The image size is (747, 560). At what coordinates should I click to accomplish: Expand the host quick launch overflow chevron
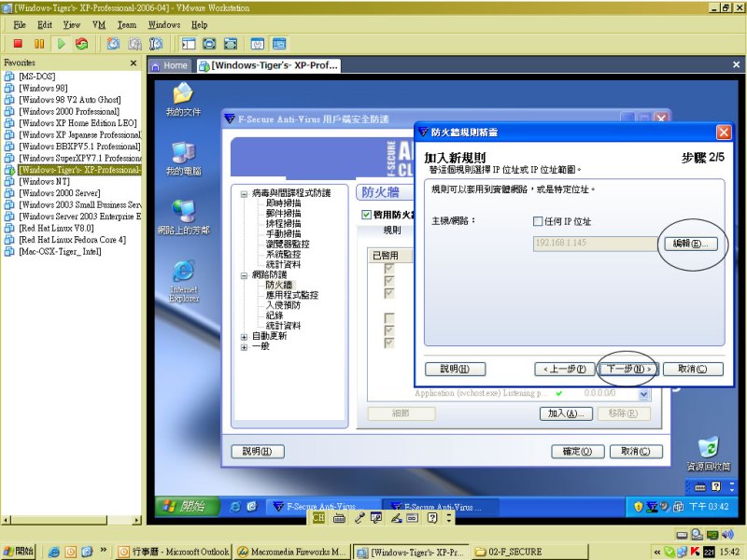pos(103,550)
